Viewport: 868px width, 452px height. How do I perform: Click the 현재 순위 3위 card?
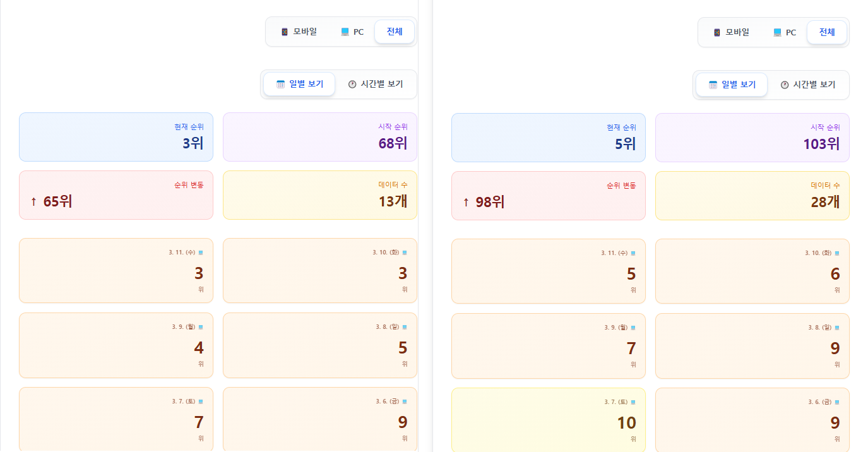[116, 137]
